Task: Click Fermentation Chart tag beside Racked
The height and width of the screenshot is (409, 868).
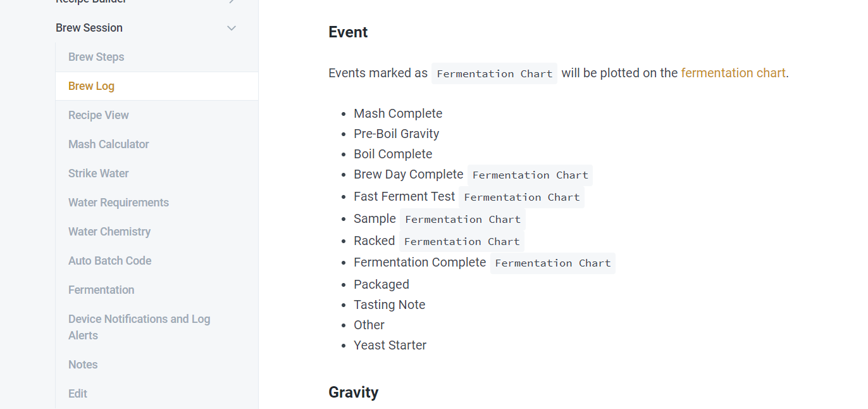Action: coord(462,242)
